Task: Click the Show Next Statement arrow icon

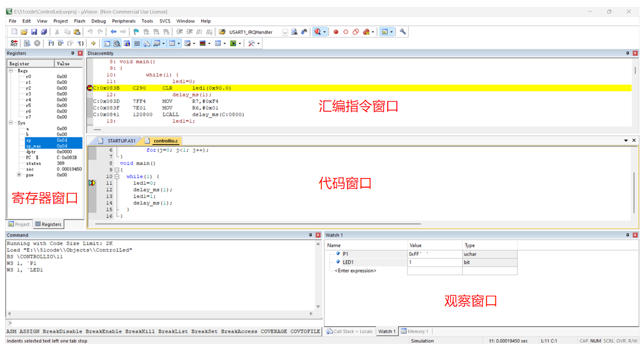Action: [x=93, y=44]
